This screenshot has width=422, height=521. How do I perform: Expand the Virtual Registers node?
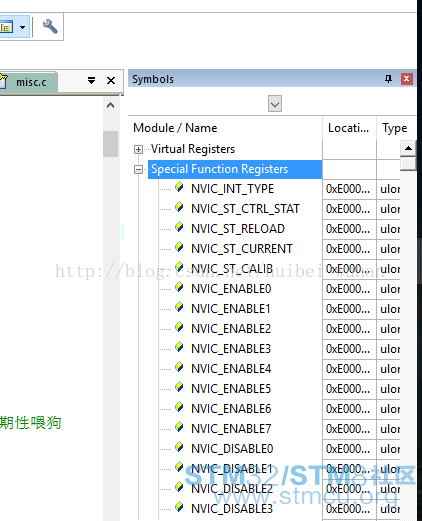pyautogui.click(x=138, y=149)
